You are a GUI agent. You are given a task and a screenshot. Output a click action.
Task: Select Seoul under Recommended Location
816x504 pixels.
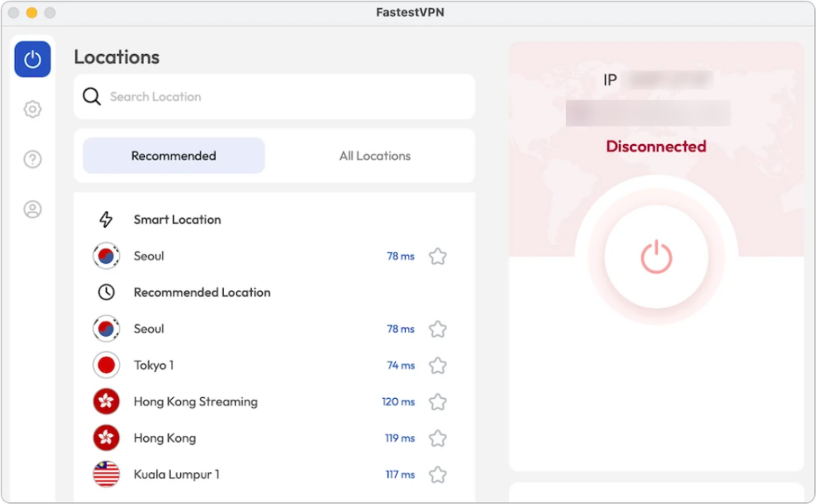[x=149, y=329]
